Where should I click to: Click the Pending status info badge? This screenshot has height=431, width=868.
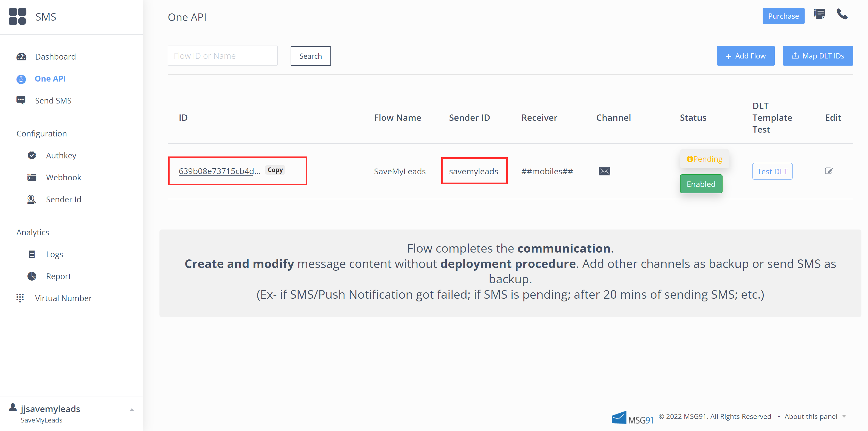coord(704,159)
